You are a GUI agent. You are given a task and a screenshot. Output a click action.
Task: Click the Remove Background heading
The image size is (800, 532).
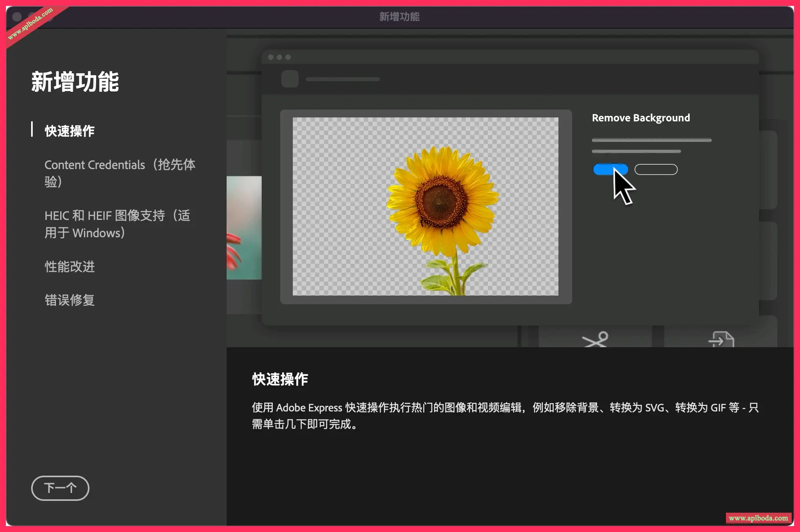click(x=641, y=117)
